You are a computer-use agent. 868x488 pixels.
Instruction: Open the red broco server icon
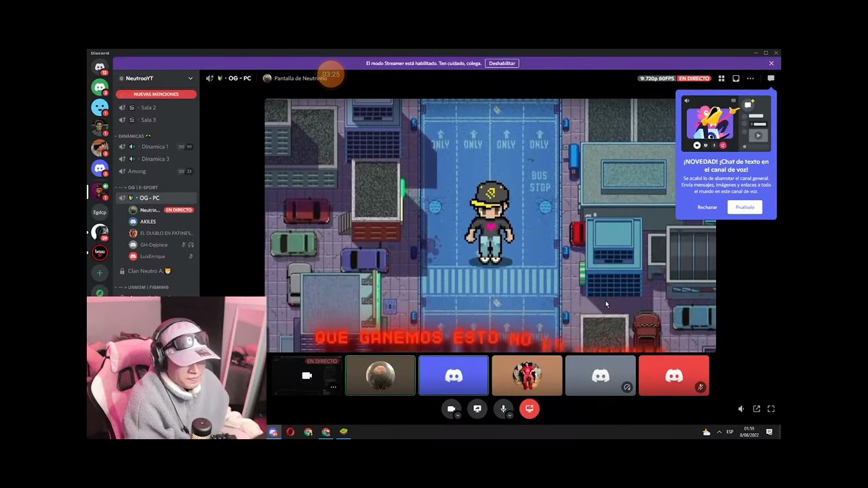100,252
